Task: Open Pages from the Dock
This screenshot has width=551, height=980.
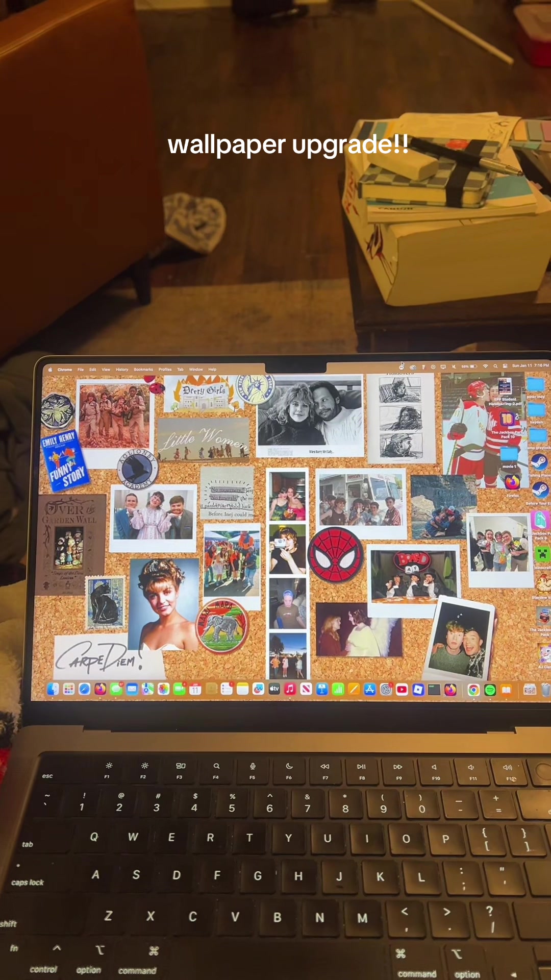Action: coord(354,690)
